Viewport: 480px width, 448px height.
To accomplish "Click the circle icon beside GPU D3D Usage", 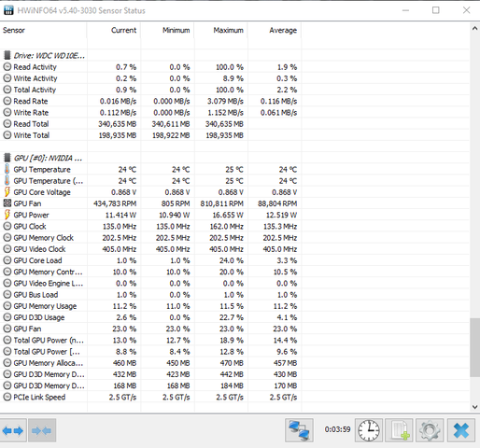I will point(7,317).
